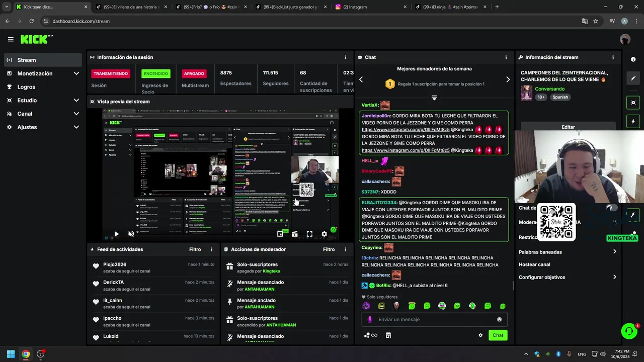Open the green support chat bubble
This screenshot has height=362, width=644.
coord(629,331)
